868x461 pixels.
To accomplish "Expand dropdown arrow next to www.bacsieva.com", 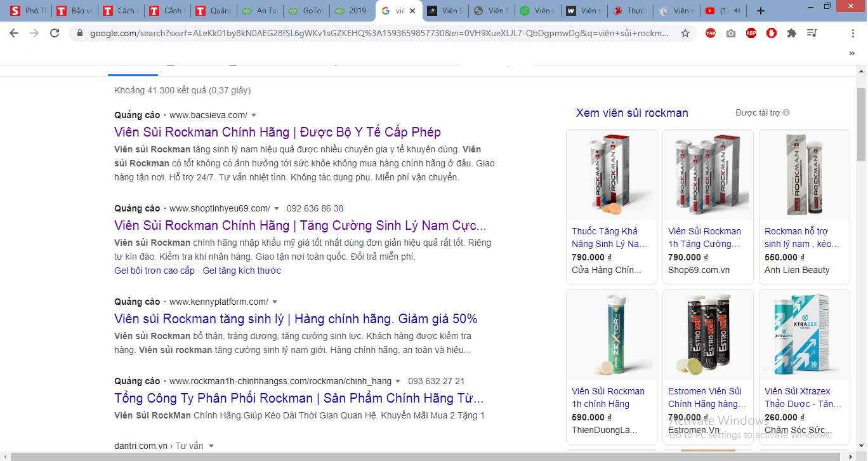I will [254, 116].
